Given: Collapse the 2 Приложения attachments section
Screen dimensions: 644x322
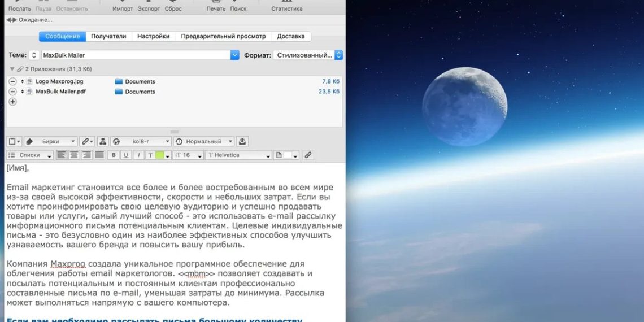Looking at the screenshot, I should click(x=12, y=69).
